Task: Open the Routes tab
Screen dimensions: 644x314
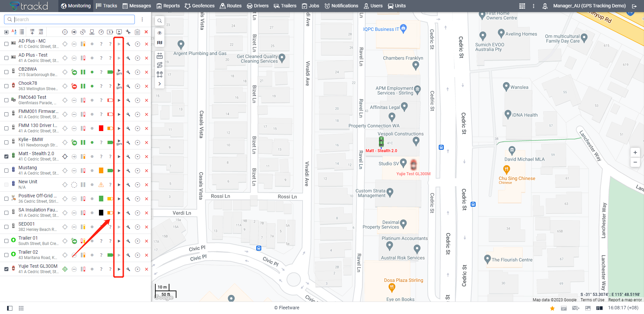Action: pyautogui.click(x=230, y=6)
